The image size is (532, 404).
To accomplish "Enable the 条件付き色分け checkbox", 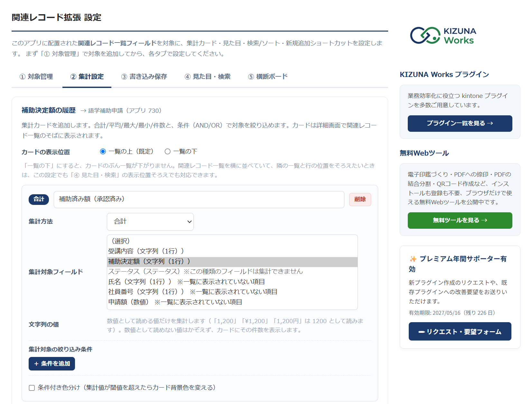I will point(32,388).
